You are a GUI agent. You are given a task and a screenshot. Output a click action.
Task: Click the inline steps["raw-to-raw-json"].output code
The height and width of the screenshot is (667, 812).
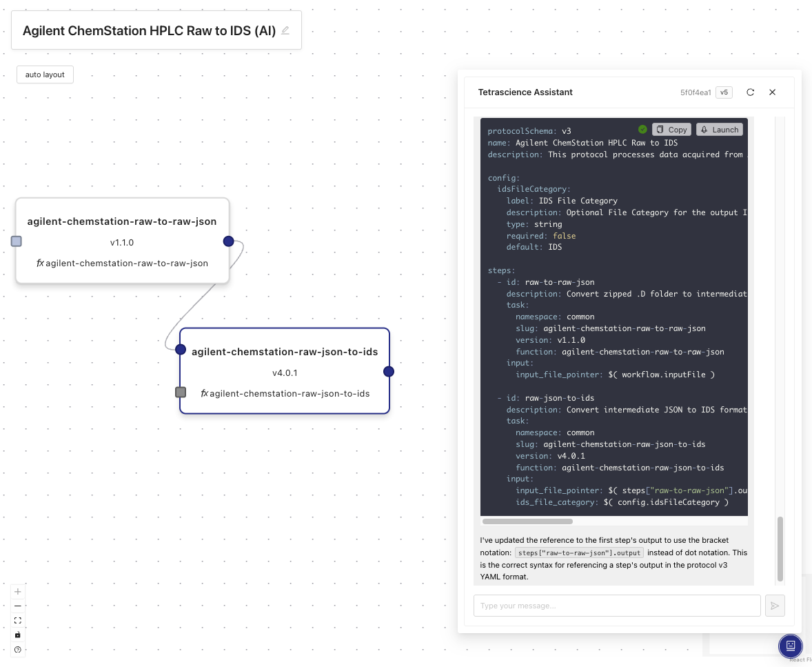(580, 553)
